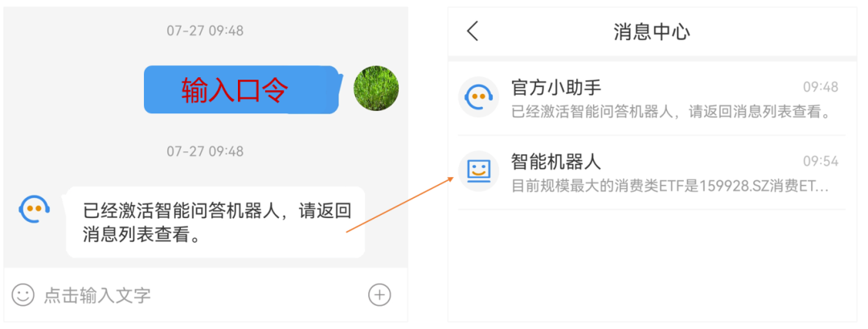Tap the 官方小助手 avatar in message list
This screenshot has width=868, height=329.
pyautogui.click(x=478, y=97)
